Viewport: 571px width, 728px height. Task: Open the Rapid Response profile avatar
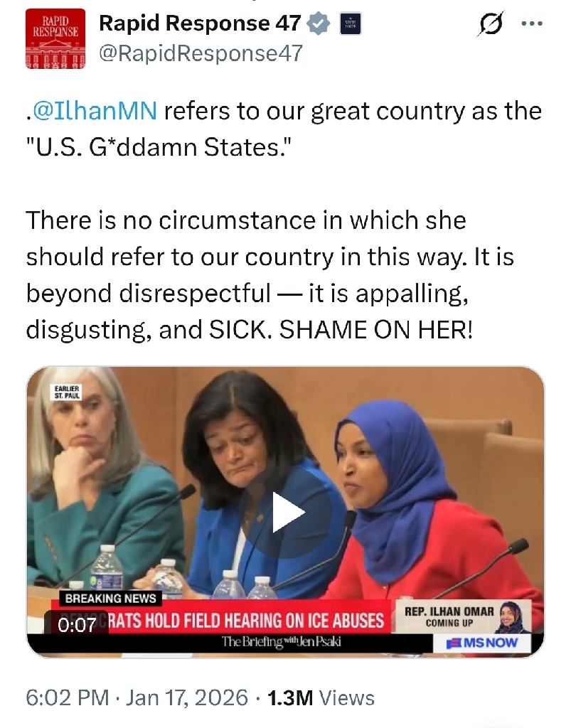coord(55,39)
